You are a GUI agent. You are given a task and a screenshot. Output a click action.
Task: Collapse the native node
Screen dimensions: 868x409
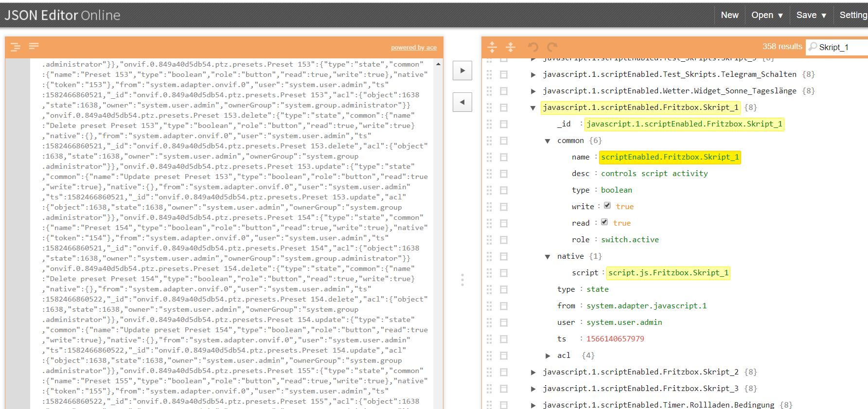[548, 257]
